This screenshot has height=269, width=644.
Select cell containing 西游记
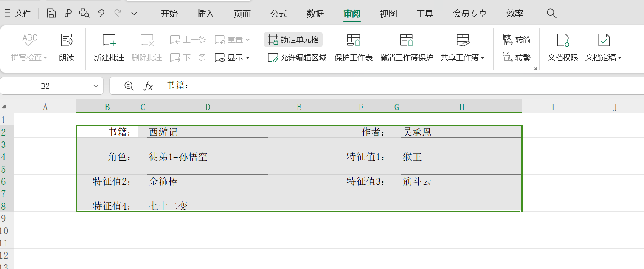[208, 132]
